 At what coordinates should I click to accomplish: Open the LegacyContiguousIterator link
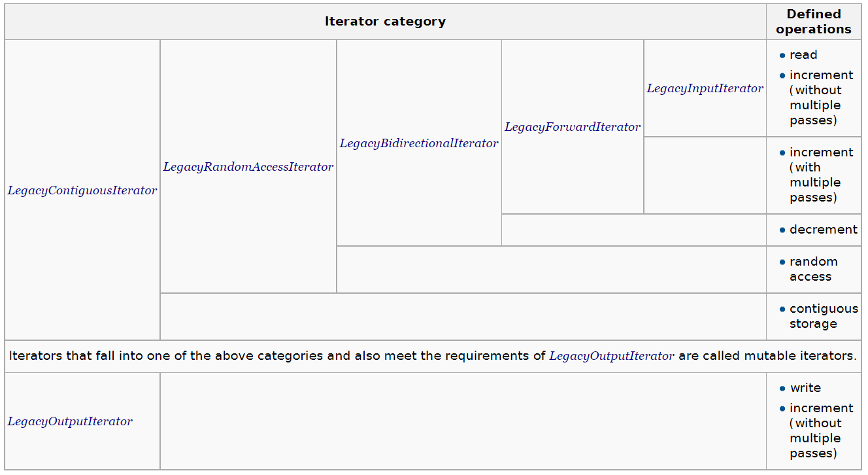(x=82, y=190)
